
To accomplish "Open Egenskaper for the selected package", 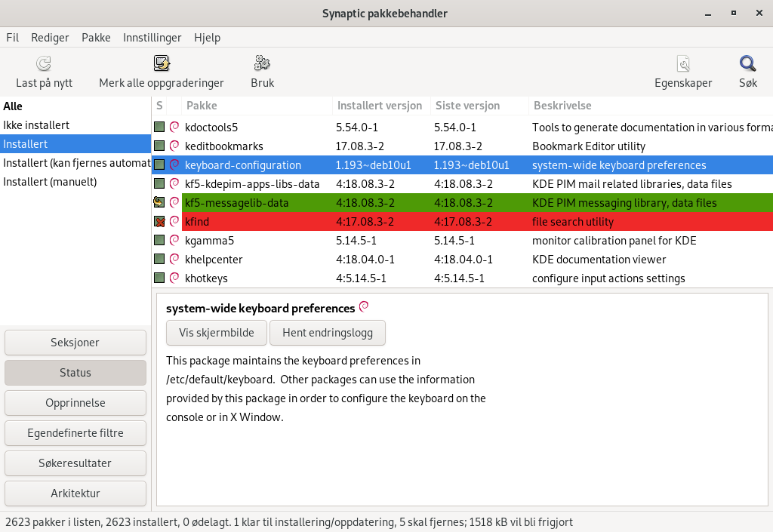I will (x=683, y=72).
